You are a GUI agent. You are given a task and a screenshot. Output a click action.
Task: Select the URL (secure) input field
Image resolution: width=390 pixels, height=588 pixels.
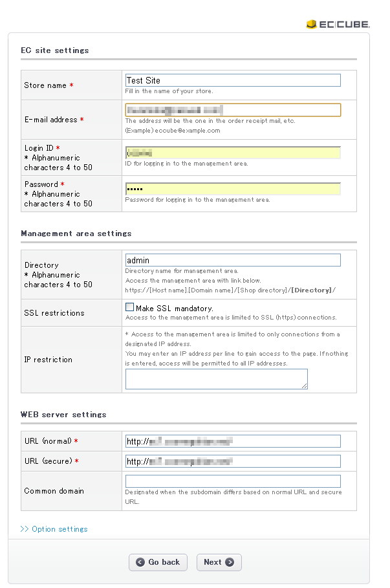tap(233, 461)
